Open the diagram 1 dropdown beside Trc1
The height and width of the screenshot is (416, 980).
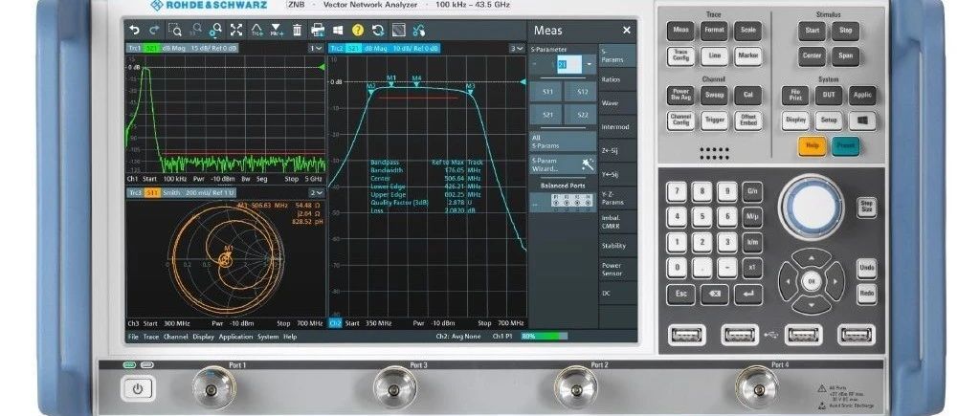coord(316,48)
